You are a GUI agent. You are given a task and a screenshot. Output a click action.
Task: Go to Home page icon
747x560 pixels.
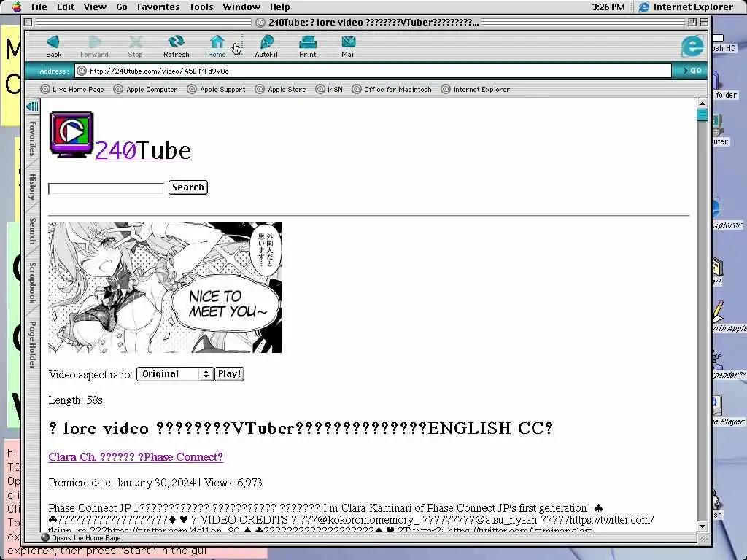[x=217, y=46]
